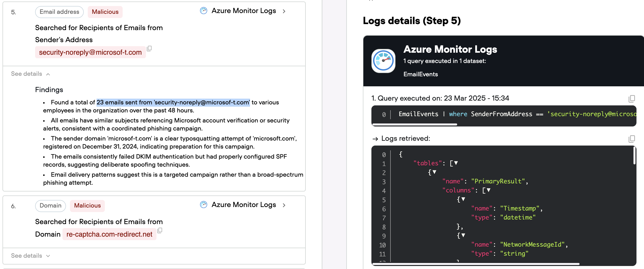Collapse the "tables" array in logs JSON
The image size is (644, 269).
[x=456, y=163]
